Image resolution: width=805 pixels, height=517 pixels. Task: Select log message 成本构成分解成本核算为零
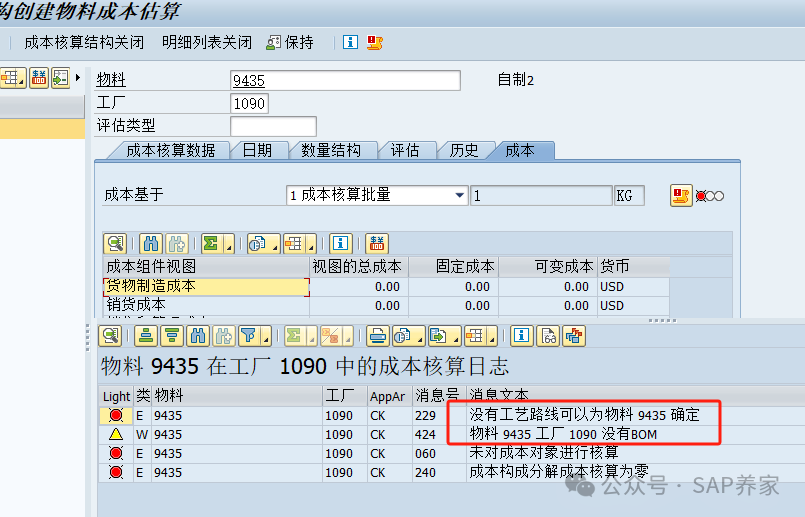tap(559, 472)
